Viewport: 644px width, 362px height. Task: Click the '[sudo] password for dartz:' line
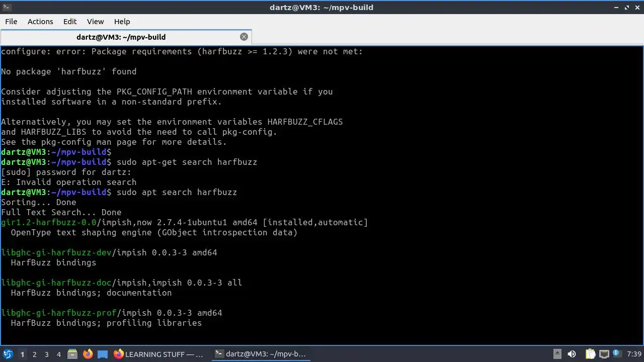66,172
